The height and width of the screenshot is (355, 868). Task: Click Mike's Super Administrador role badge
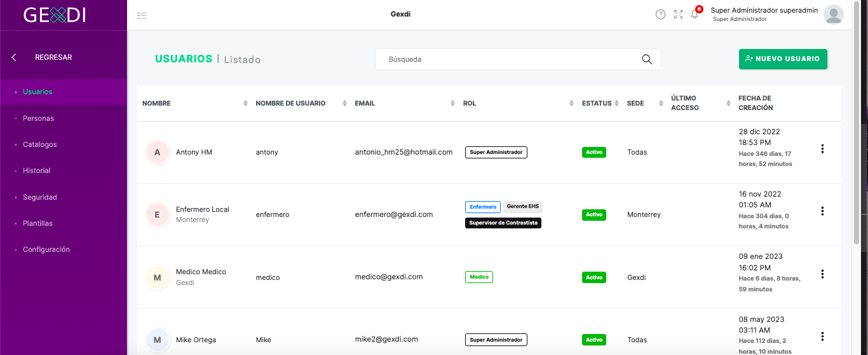[496, 340]
